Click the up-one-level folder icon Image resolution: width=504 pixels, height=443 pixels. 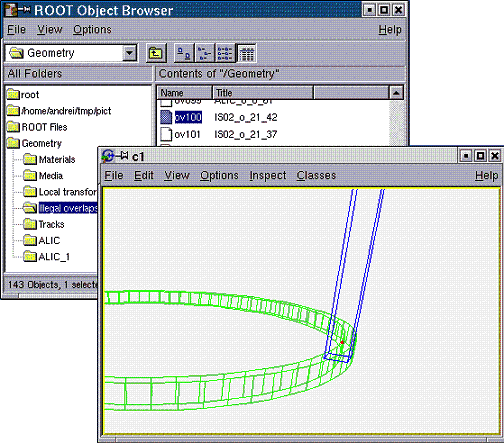tap(156, 53)
